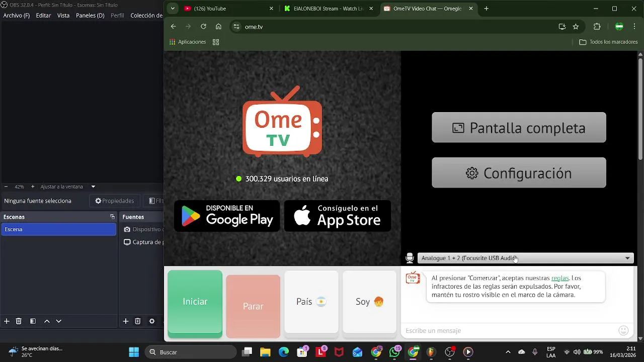Open the Configuración settings button
644x362 pixels.
coord(519,173)
